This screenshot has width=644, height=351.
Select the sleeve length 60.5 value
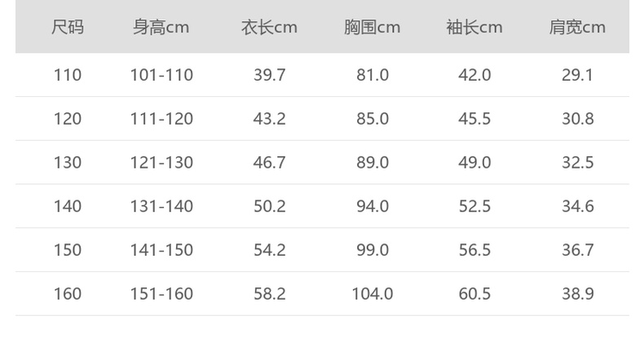pyautogui.click(x=474, y=293)
